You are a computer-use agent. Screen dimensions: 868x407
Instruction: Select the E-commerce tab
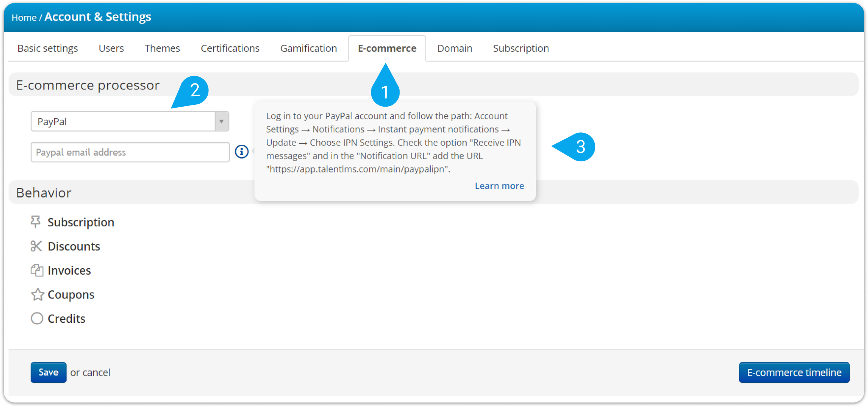(387, 48)
